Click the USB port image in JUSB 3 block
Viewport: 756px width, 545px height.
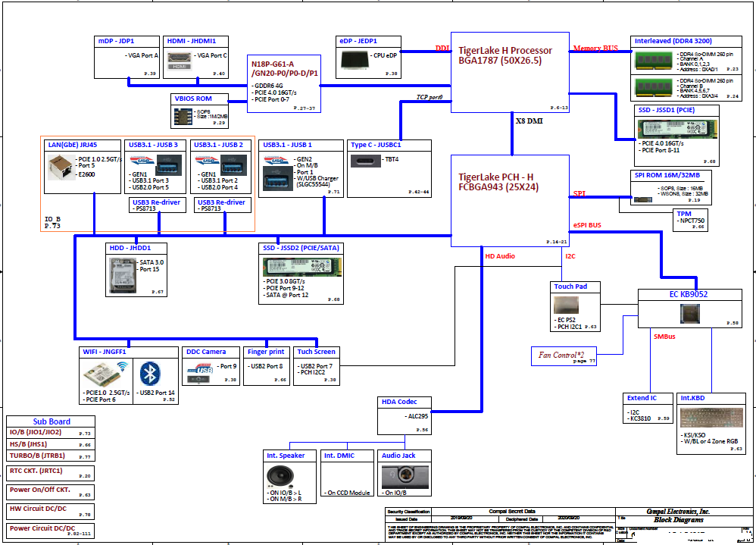(x=169, y=165)
